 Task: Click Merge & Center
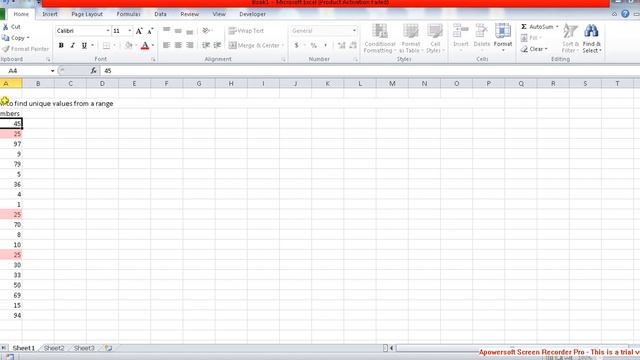pos(254,45)
